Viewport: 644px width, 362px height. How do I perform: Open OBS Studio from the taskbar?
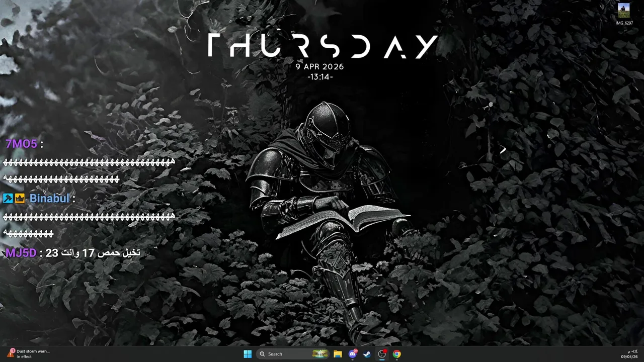pos(382,354)
